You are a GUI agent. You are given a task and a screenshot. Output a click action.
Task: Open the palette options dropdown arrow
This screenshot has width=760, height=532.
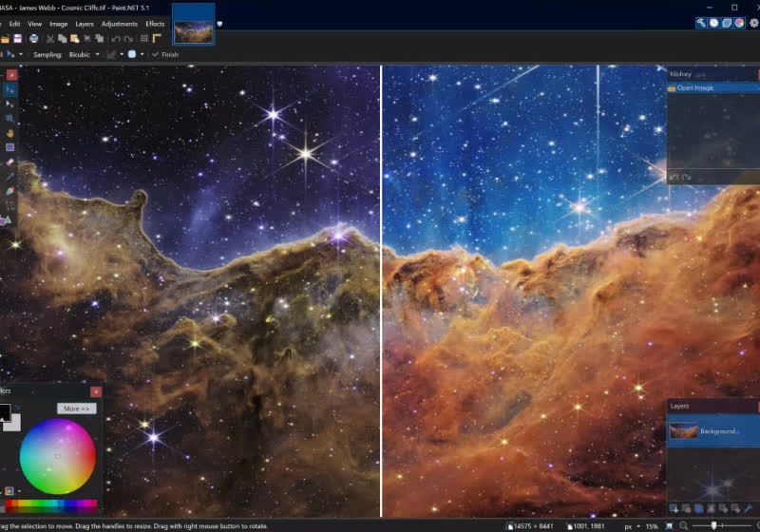click(x=19, y=491)
